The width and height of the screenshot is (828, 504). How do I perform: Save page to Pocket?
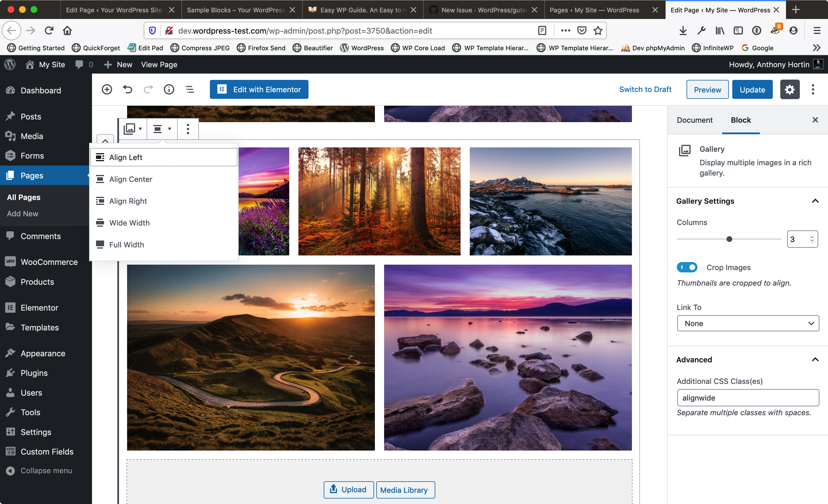[582, 30]
